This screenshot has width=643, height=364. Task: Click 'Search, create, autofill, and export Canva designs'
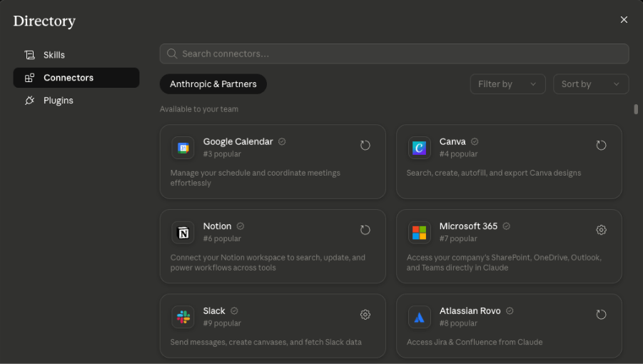(x=494, y=173)
